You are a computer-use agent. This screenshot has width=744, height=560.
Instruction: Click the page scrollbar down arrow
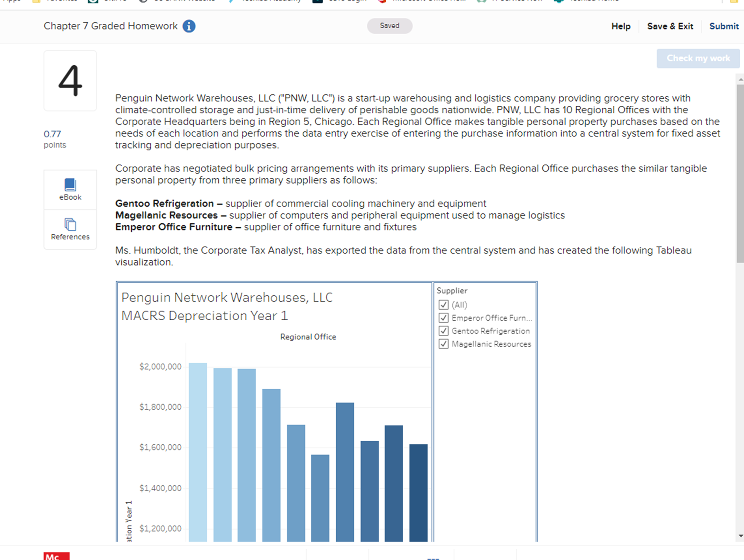pos(740,536)
